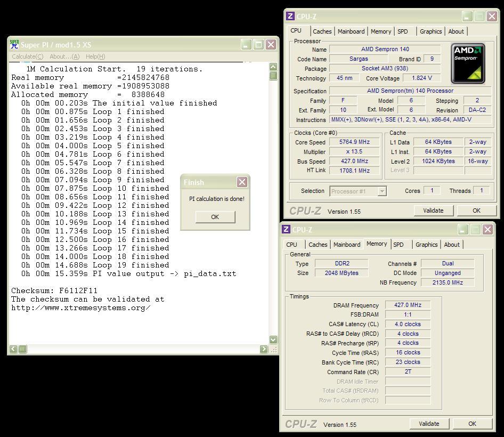Click the CPU-Z logo icon in lower Memory window title
This screenshot has height=437, width=504.
tap(286, 229)
